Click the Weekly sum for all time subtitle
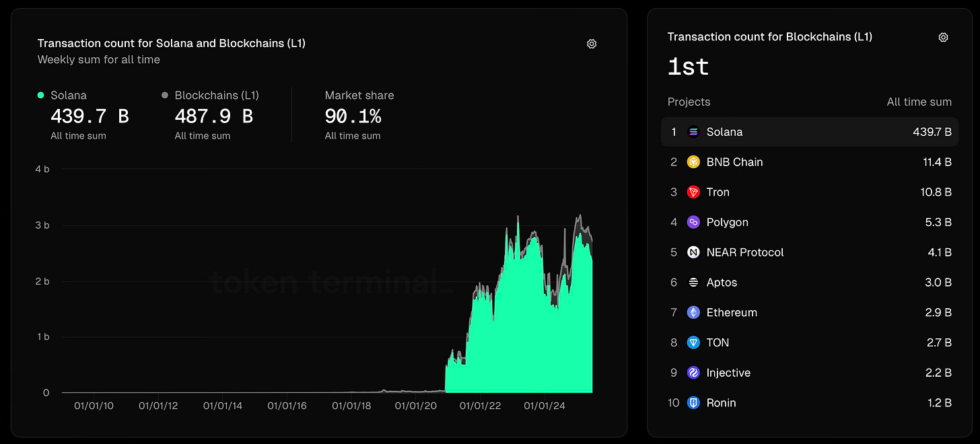Viewport: 980px width, 444px height. coord(99,60)
